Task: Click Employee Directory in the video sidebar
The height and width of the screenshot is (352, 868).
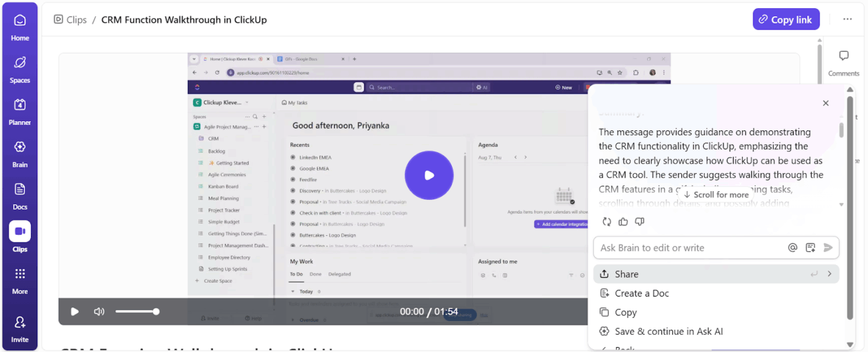Action: pos(229,257)
